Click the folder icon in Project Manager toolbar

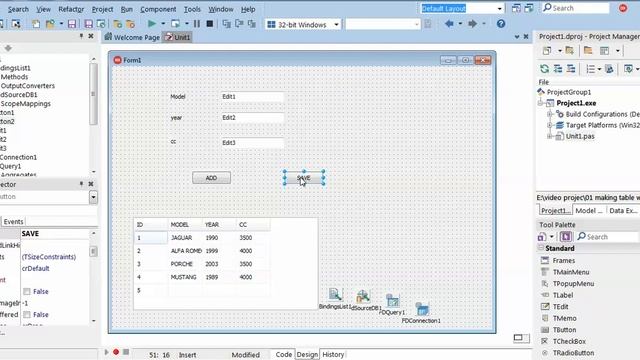point(588,51)
